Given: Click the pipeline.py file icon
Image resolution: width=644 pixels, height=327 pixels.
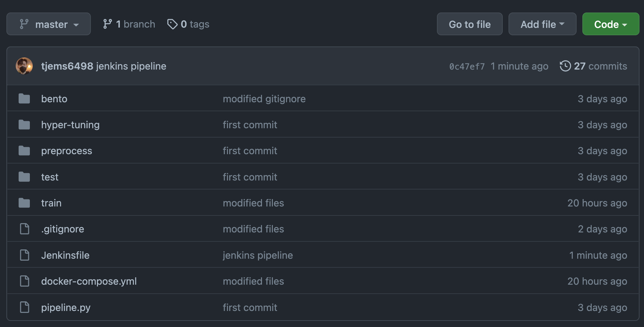Looking at the screenshot, I should 24,307.
